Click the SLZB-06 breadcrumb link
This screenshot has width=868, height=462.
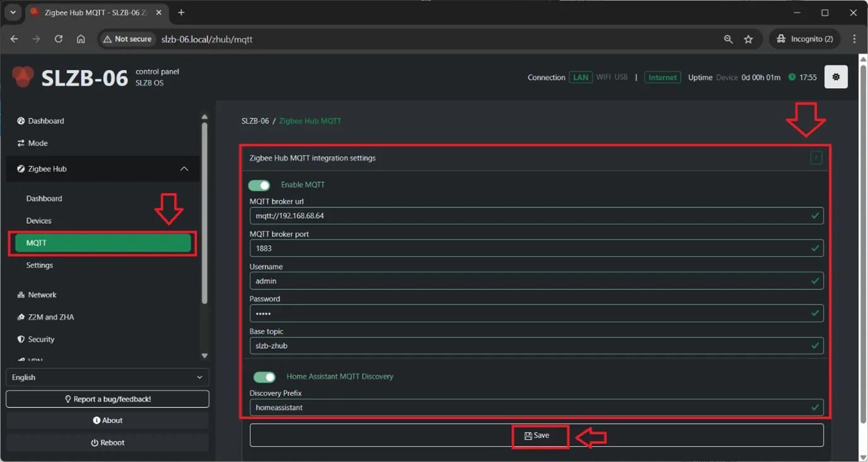coord(255,121)
